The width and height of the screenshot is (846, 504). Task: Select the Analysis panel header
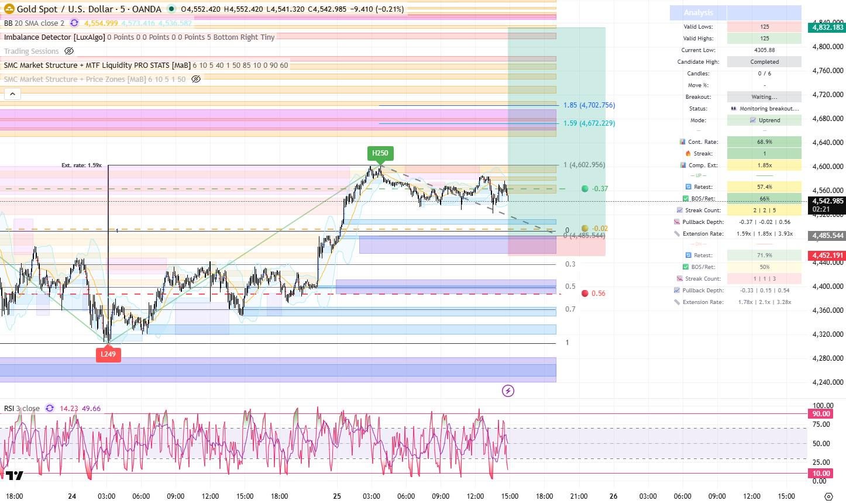pyautogui.click(x=697, y=12)
